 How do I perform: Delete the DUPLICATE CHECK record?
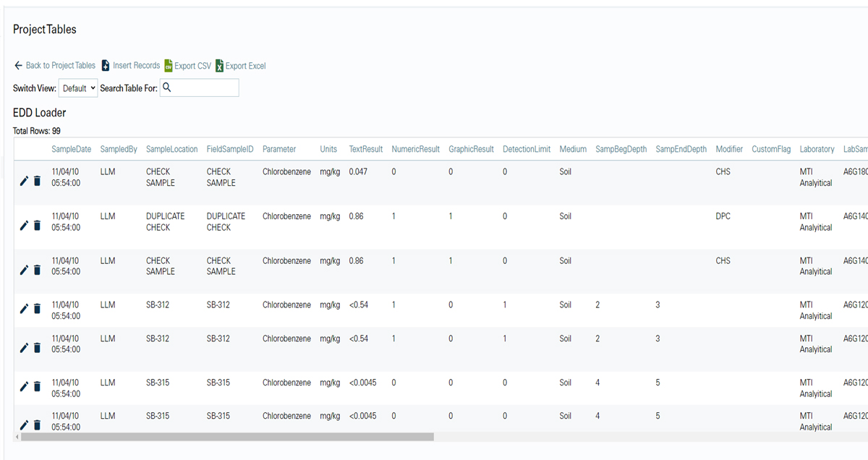pos(37,225)
